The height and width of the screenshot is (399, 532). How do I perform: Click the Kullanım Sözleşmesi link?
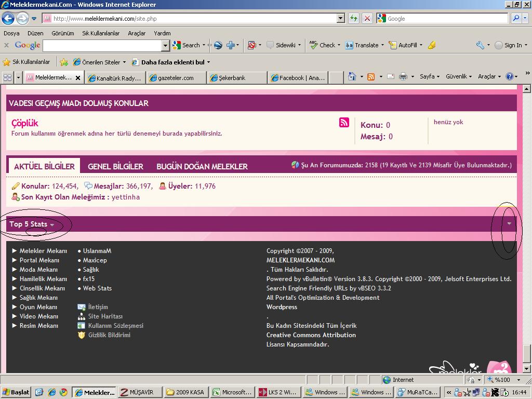click(115, 326)
